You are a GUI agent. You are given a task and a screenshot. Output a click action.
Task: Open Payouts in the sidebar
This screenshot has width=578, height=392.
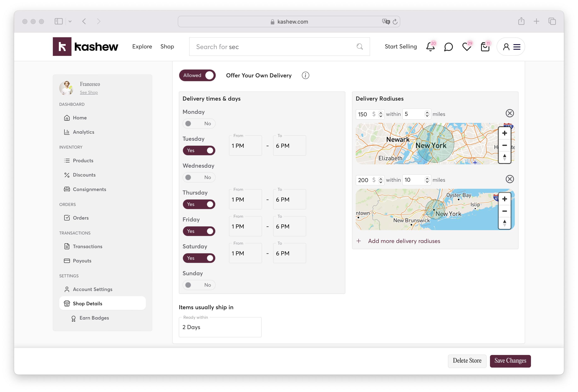(x=82, y=261)
